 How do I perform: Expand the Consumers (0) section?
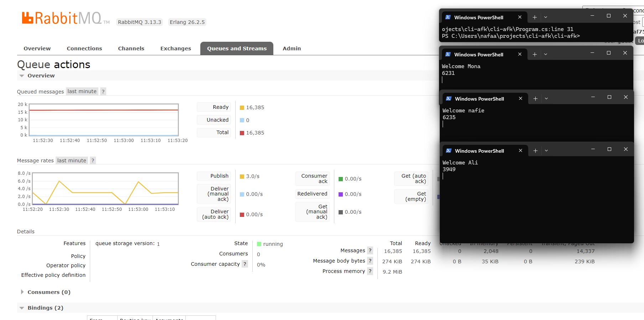(x=49, y=292)
